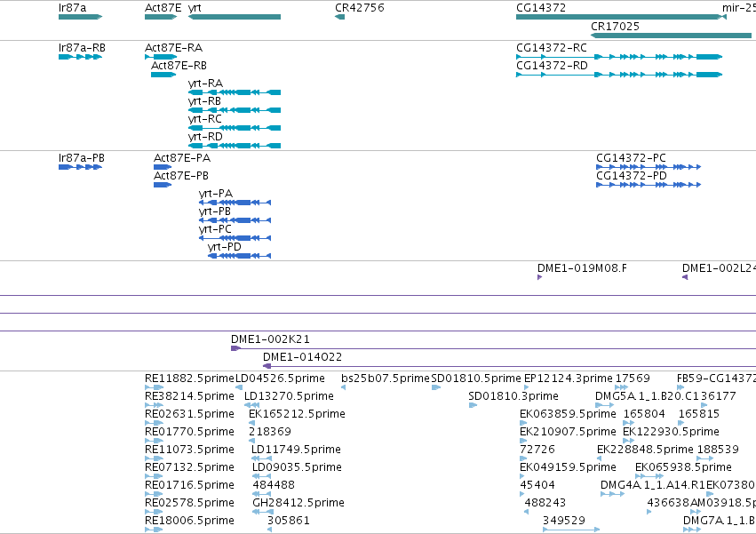Viewport: 756px width, 534px height.
Task: Click the SD01810.5prime EST glyph
Action: tap(436, 387)
